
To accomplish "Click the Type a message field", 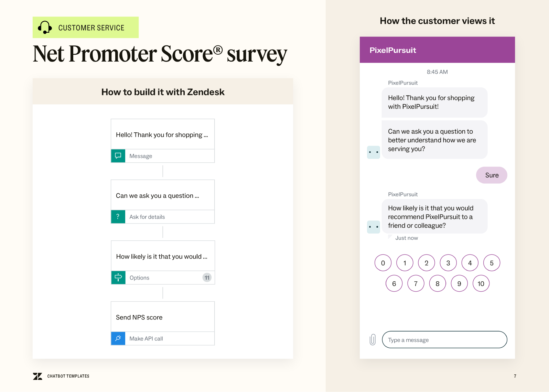I will point(444,340).
